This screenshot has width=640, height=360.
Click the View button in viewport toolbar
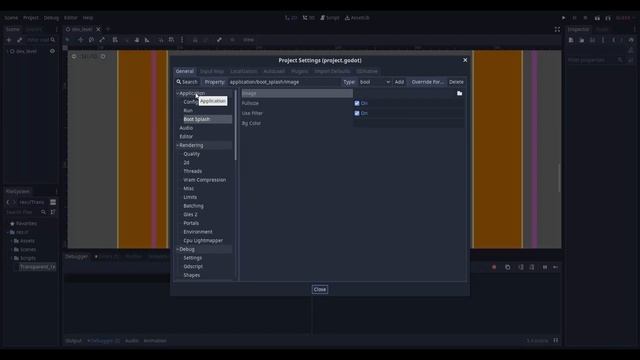[249, 40]
